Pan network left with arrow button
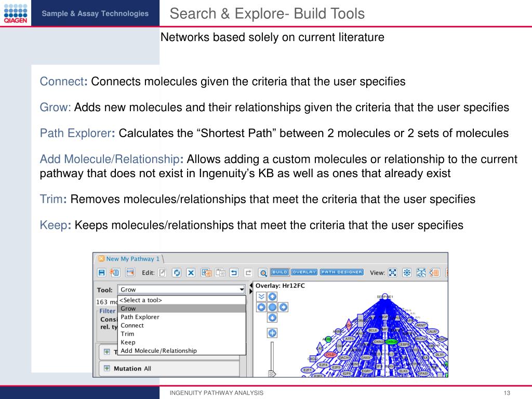Viewport: 532px width, 399px height. [261, 308]
